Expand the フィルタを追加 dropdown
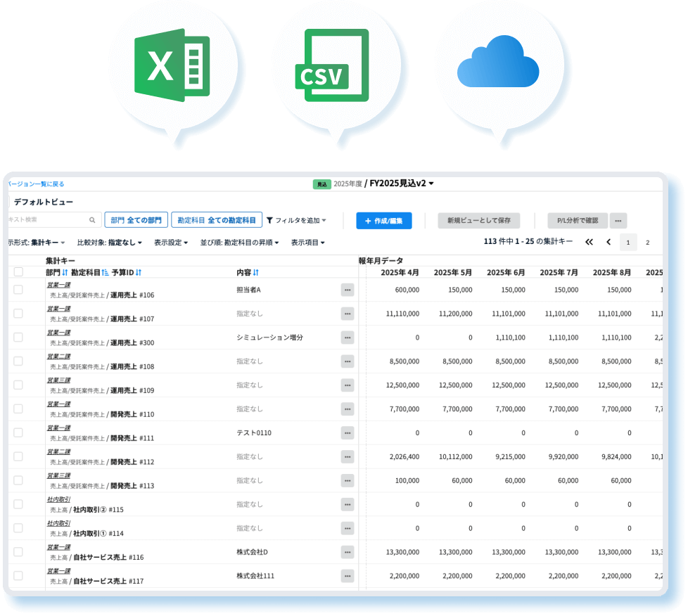Screen dimensions: 688x616 296,220
